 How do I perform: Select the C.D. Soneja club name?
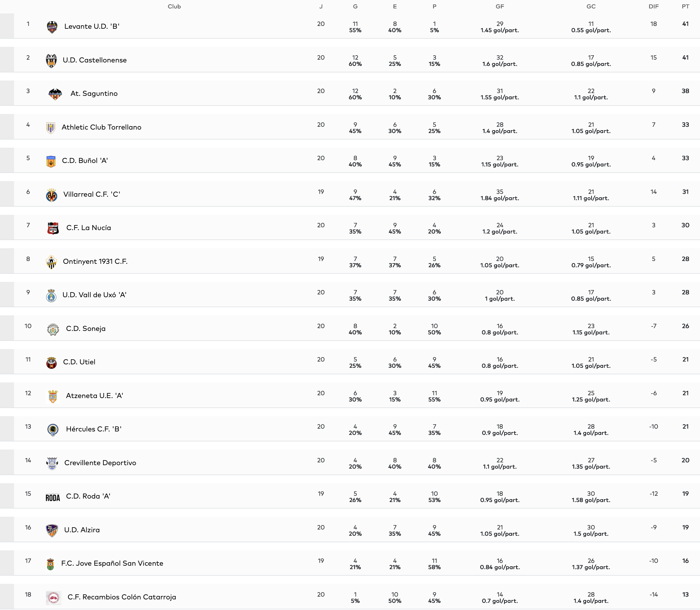tap(86, 328)
